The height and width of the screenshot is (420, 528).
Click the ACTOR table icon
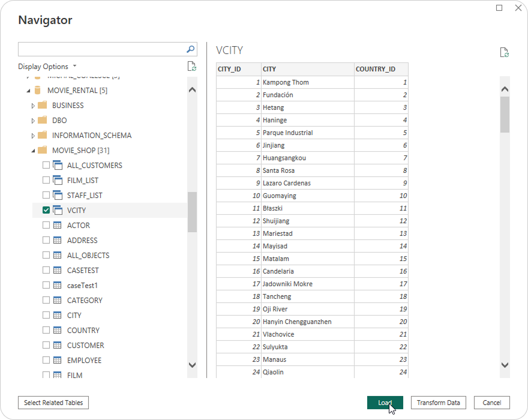click(x=58, y=226)
